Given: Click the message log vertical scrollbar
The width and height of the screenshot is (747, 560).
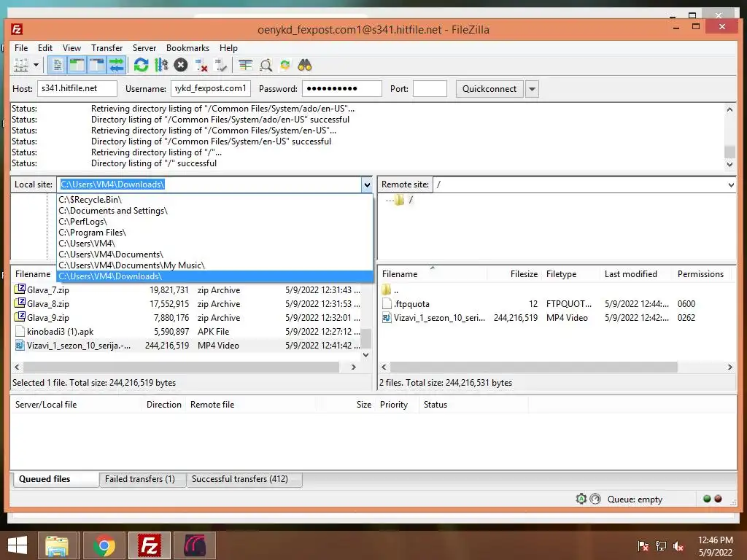Looking at the screenshot, I should point(729,136).
